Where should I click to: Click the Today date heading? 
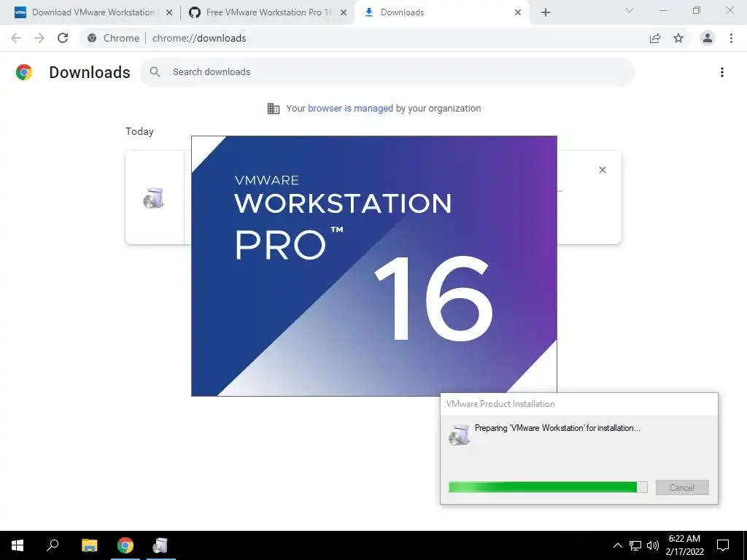coord(139,131)
